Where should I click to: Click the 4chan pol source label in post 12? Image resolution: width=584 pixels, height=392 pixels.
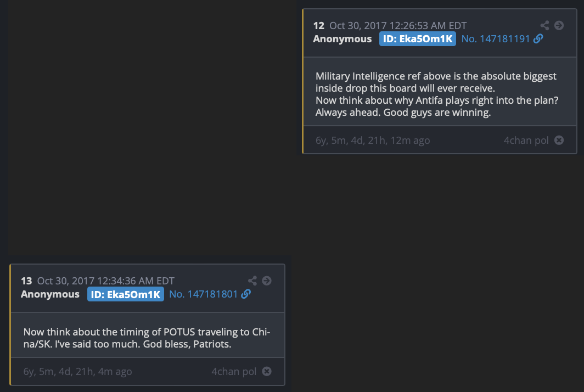[526, 140]
